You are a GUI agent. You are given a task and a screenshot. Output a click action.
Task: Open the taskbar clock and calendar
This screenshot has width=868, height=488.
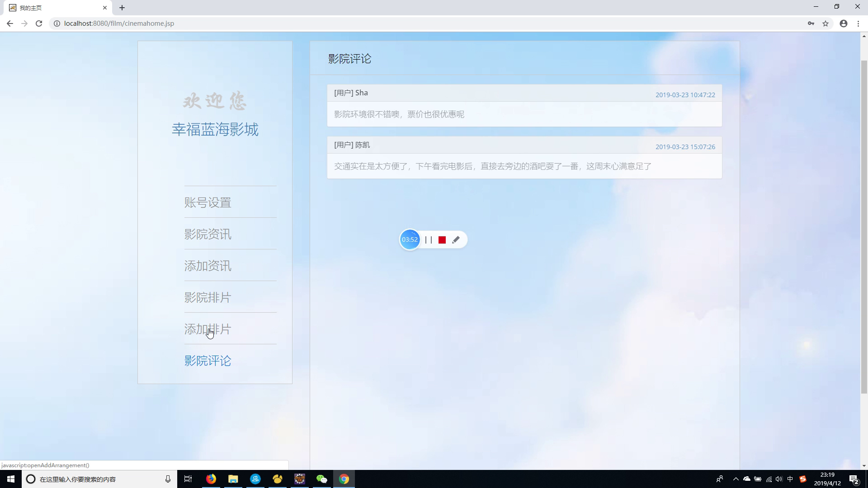tap(827, 479)
